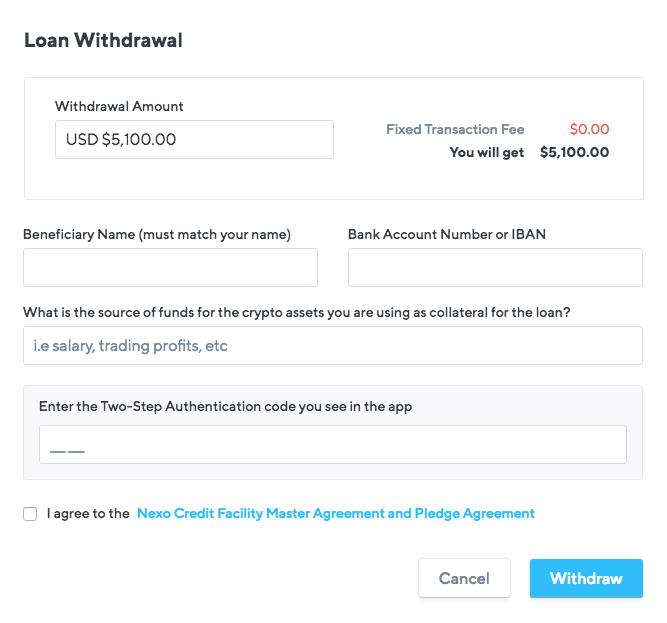The image size is (667, 623).
Task: Tick the agreement checkbox
Action: tap(30, 514)
